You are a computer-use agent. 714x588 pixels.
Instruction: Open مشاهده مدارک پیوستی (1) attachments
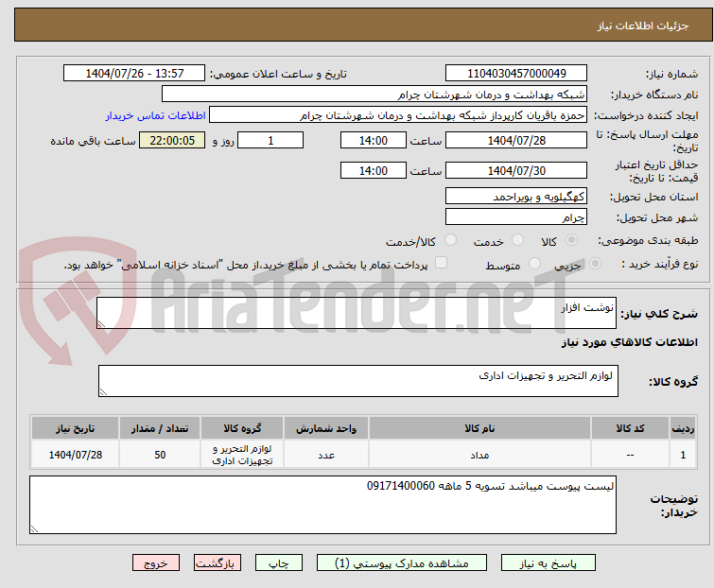point(402,563)
